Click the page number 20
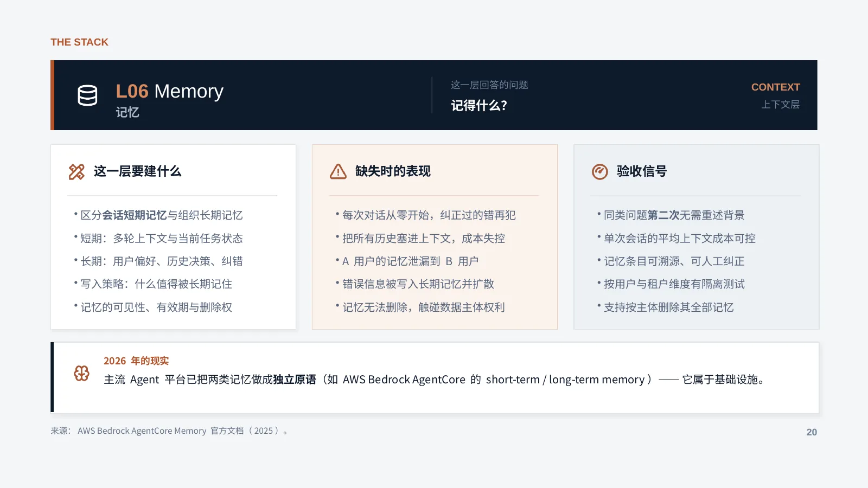Screen dimensions: 868x488 (x=812, y=432)
